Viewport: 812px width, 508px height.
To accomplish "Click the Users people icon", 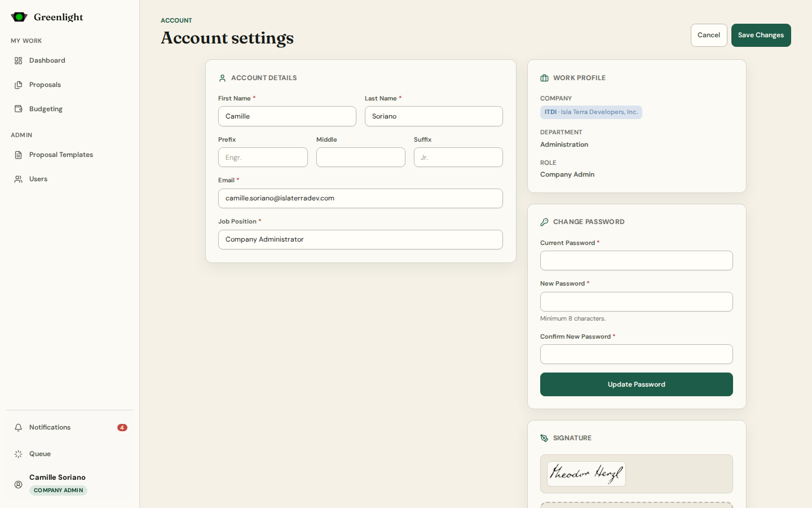I will (19, 179).
